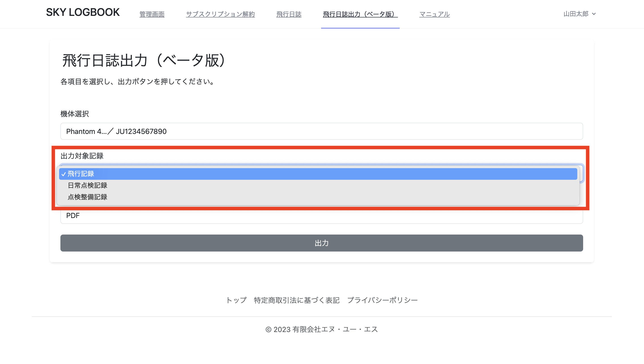644x364 pixels.
Task: Open 機体選択 dropdown field
Action: point(322,131)
